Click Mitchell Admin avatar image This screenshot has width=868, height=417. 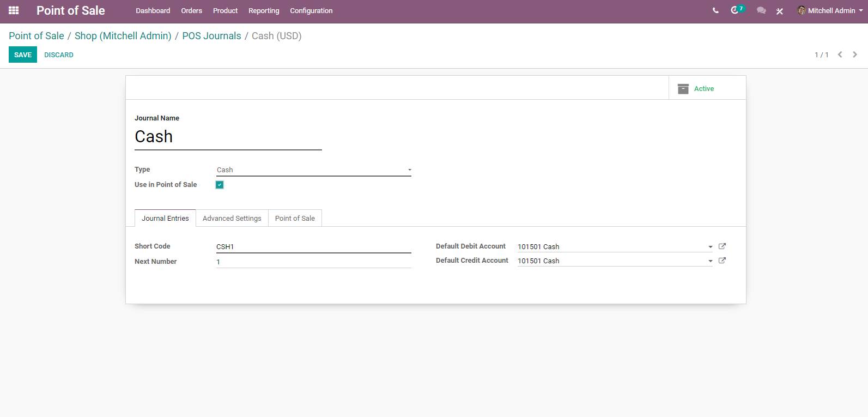[x=802, y=10]
